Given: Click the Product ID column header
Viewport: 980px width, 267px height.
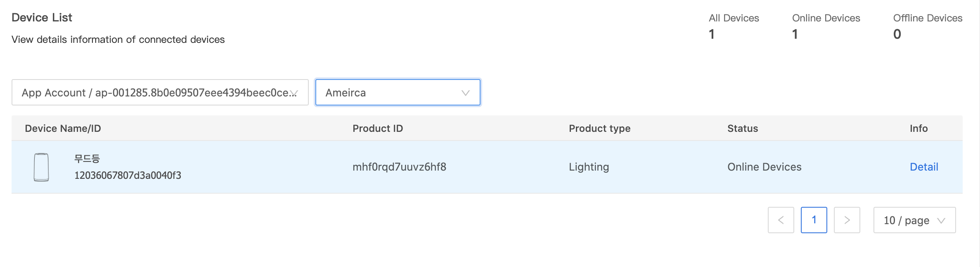Looking at the screenshot, I should pyautogui.click(x=377, y=129).
